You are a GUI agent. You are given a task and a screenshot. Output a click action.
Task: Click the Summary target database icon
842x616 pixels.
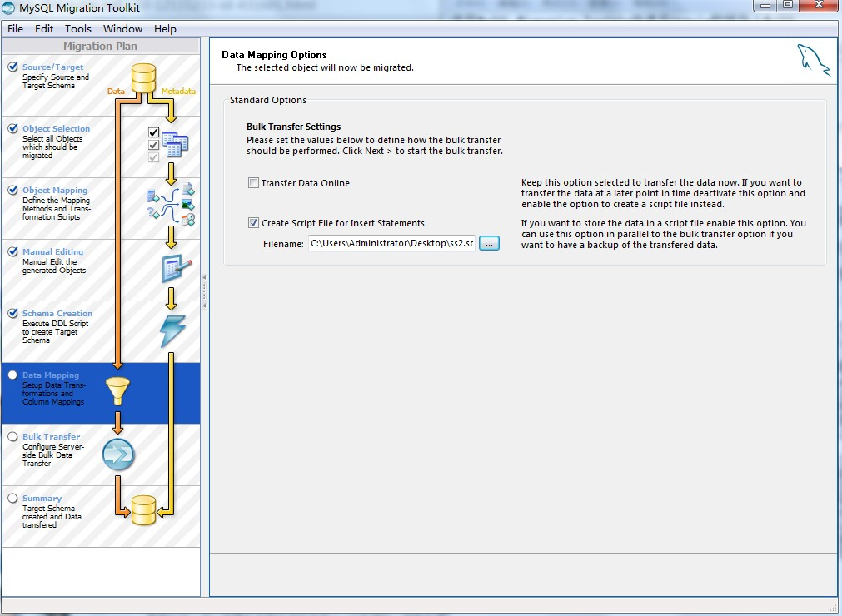[143, 510]
